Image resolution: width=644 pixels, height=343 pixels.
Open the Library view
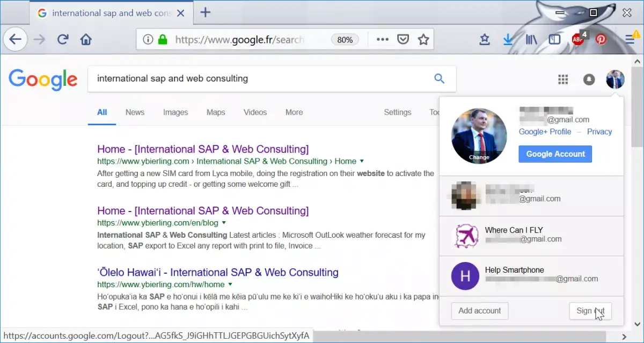(x=531, y=39)
